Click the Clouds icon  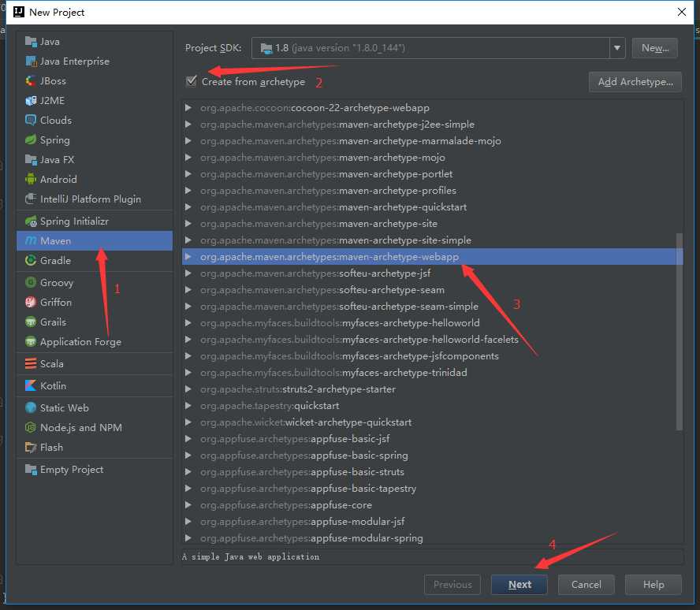click(31, 120)
